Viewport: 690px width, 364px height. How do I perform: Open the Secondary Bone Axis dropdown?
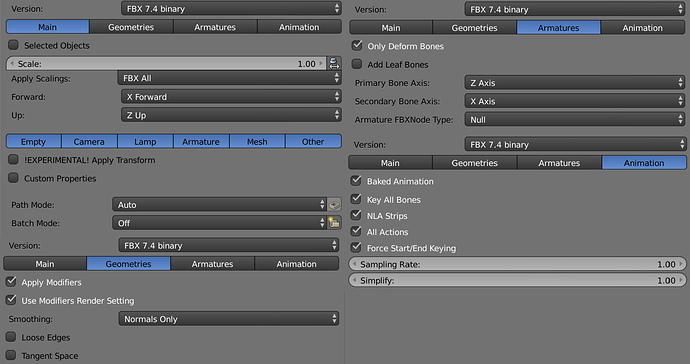tap(575, 101)
